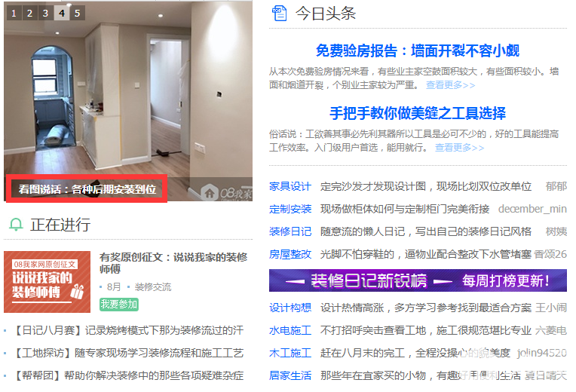Viewport: 576px width, 392px height.
Task: Click 查看更多 after the 验房 summary
Action: click(x=450, y=85)
